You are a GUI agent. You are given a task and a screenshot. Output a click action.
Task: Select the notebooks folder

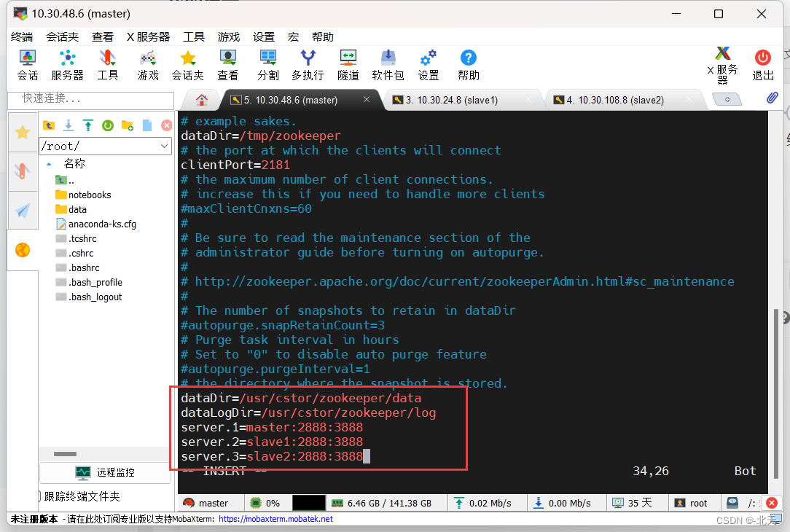pos(84,195)
